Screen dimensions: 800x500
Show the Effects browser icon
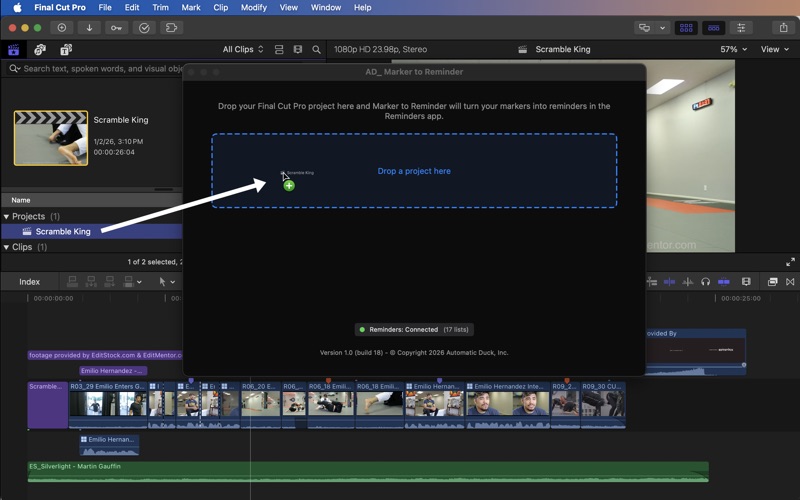click(772, 282)
